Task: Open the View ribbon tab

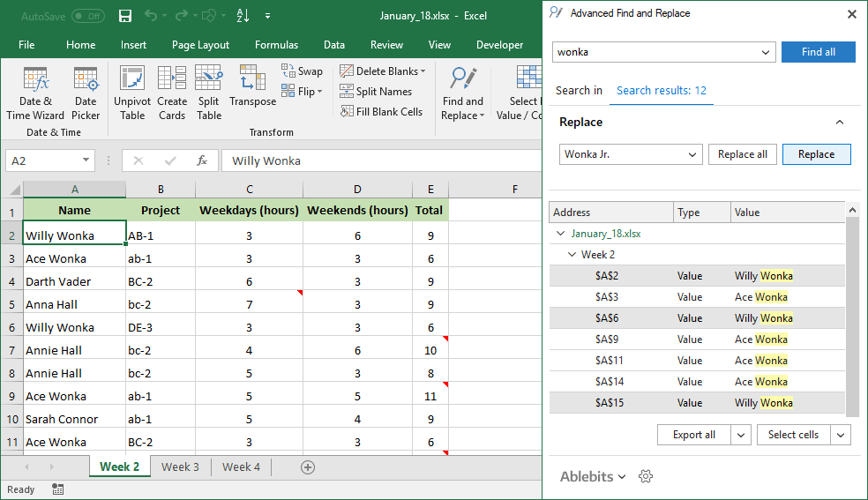Action: coord(439,45)
